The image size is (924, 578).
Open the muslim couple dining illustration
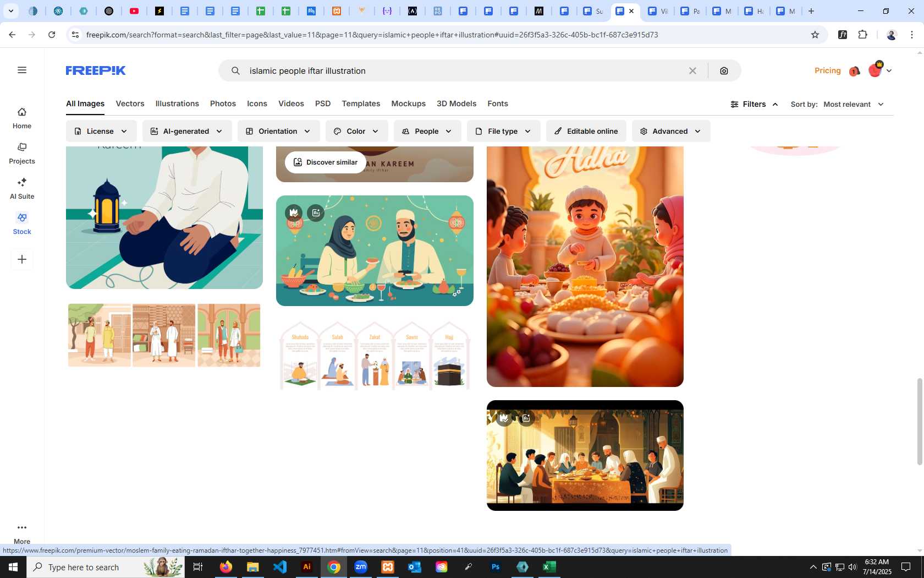coord(375,250)
